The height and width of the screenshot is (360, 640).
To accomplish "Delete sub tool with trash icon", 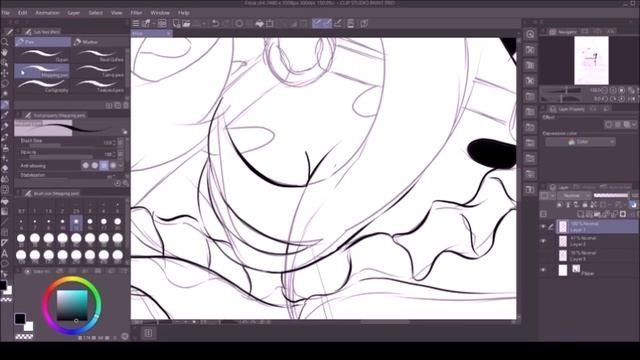I will 126,105.
